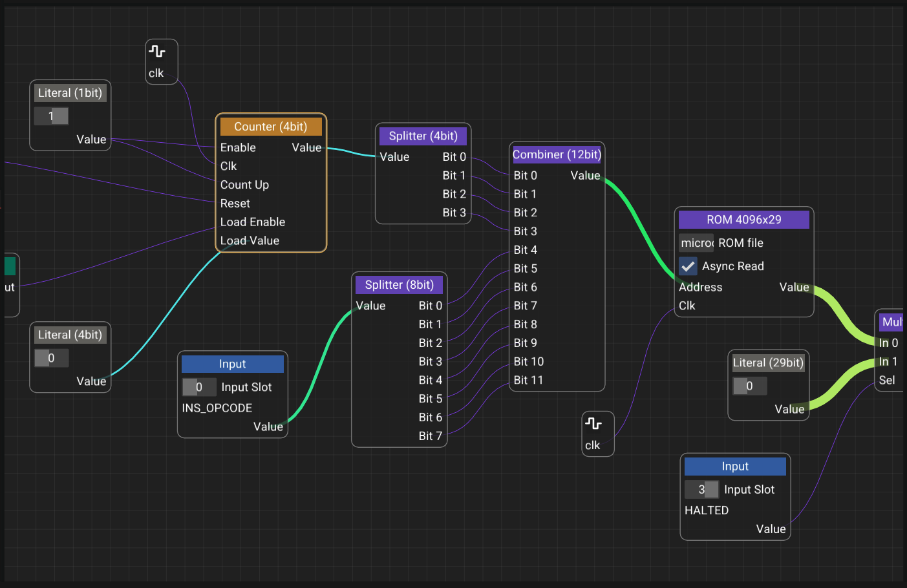
Task: Toggle the Async Read checkbox
Action: point(688,266)
